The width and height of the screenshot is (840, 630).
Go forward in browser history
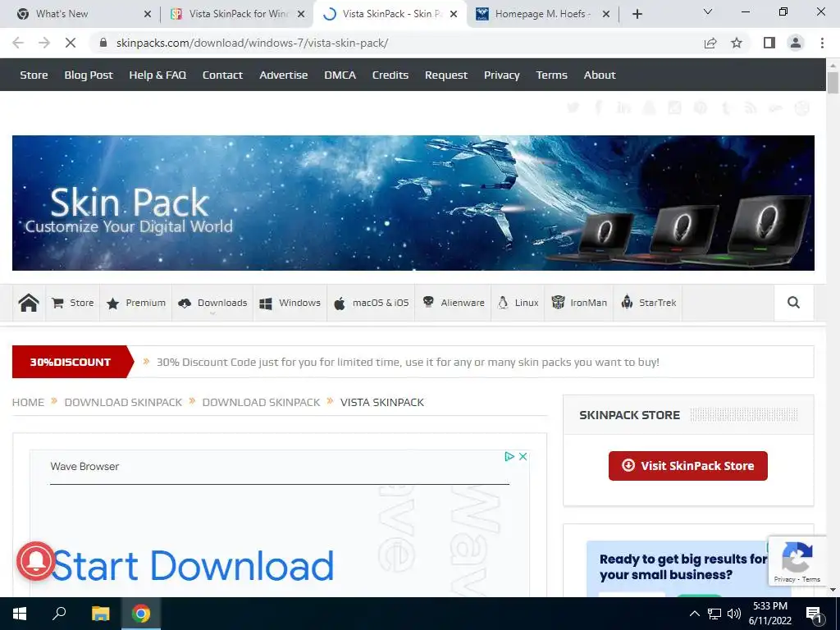[x=44, y=43]
